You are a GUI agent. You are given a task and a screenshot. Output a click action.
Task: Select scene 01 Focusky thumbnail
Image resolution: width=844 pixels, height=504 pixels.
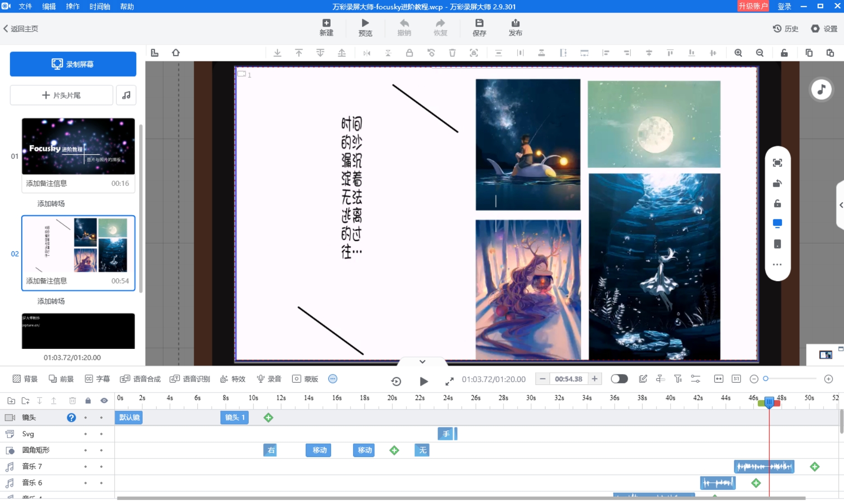point(78,146)
